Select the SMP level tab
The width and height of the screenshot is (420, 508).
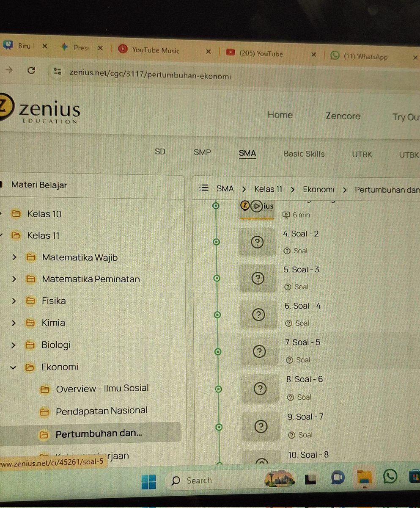tap(202, 152)
